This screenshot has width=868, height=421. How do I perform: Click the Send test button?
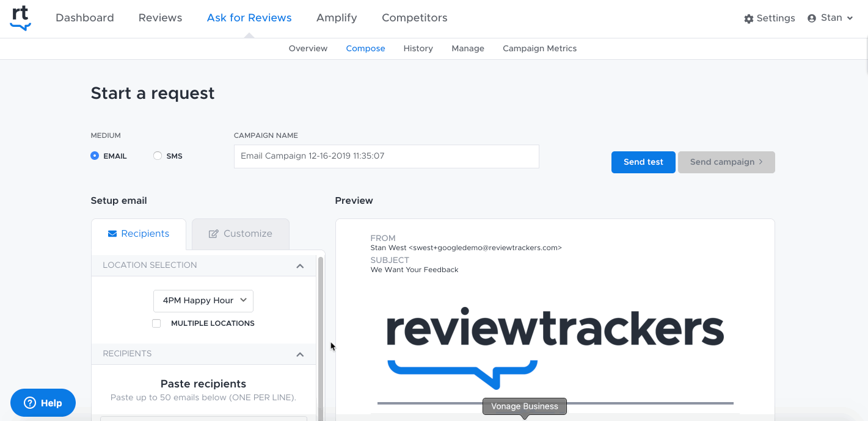(643, 162)
